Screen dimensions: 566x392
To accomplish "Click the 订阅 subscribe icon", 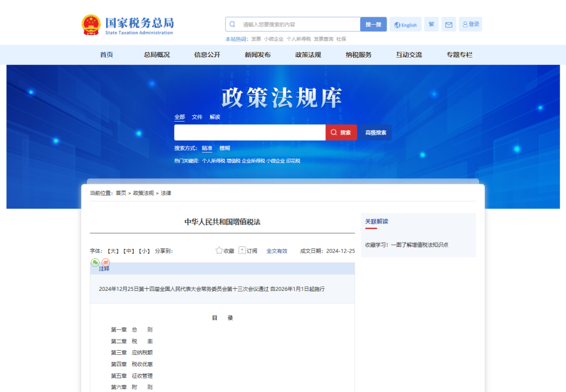I will pos(242,251).
